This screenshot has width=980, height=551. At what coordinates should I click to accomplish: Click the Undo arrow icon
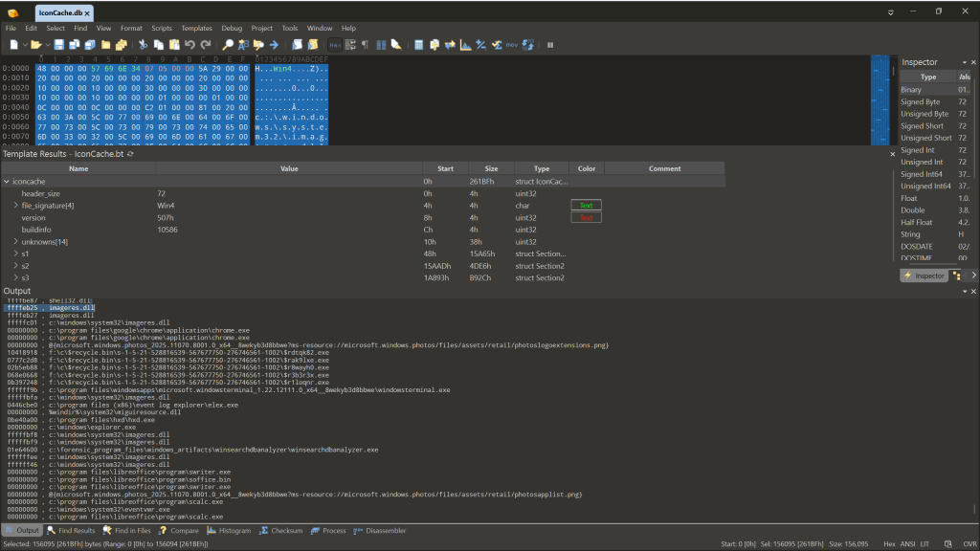189,45
